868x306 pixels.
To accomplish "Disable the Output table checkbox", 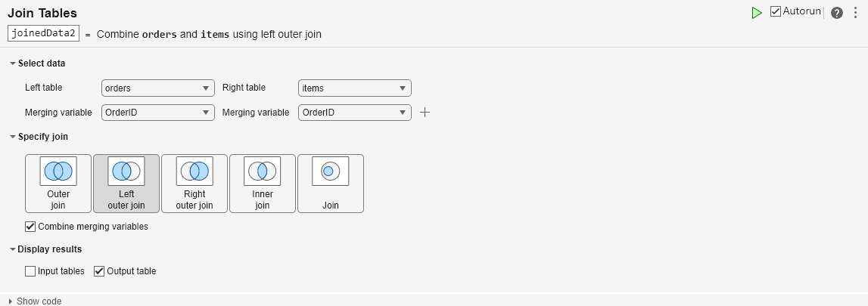I will 99,271.
